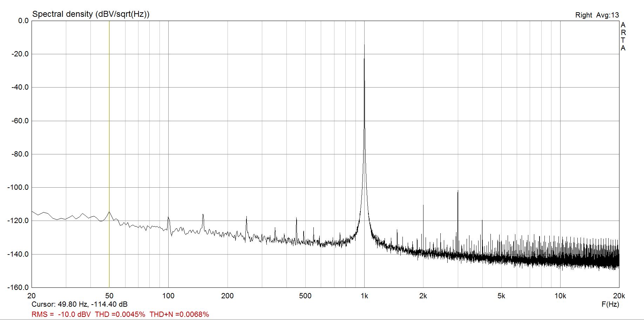Screen dimensions: 644x320
Task: Click the '0.0' y-axis label
Action: pyautogui.click(x=23, y=21)
